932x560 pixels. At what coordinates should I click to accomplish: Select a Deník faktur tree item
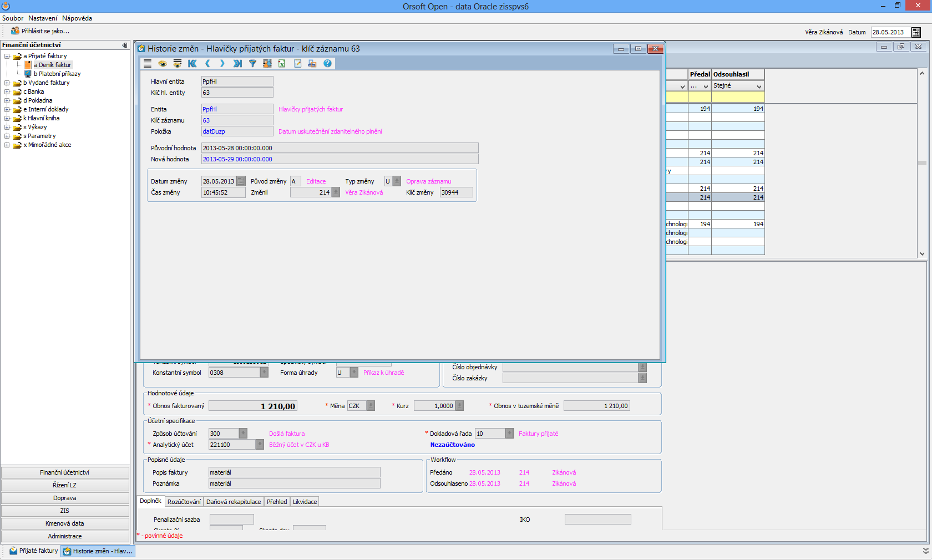click(x=53, y=65)
